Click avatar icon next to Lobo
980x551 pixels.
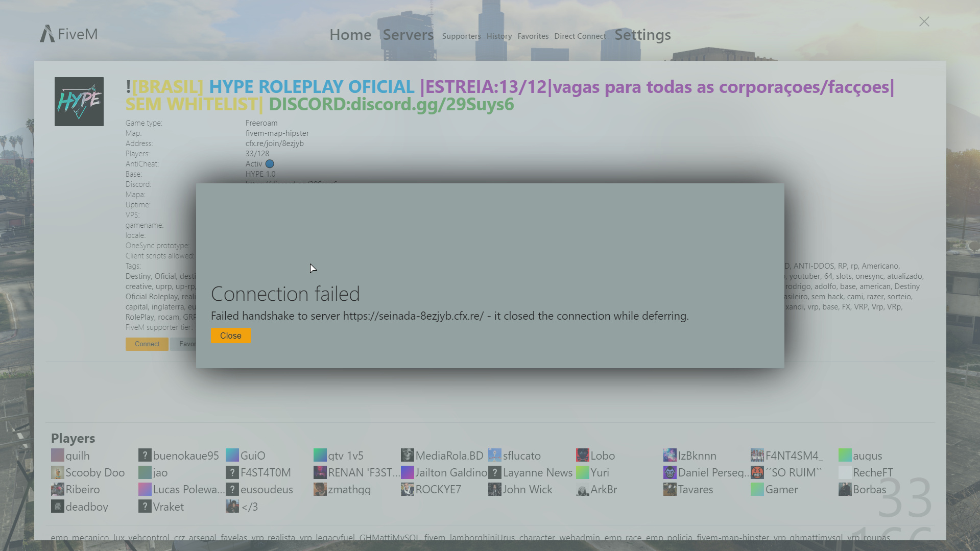tap(583, 455)
